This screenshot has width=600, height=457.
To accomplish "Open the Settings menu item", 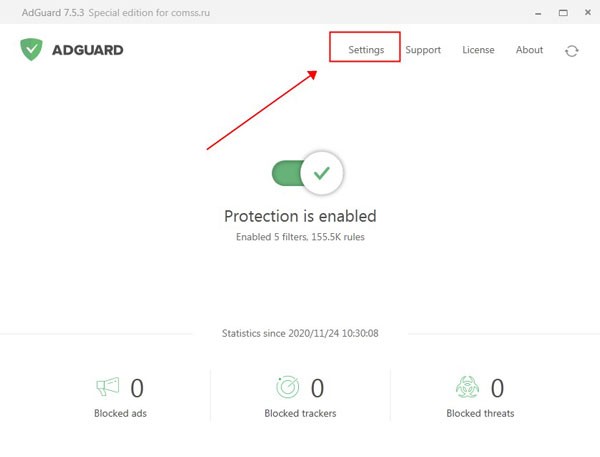I will [x=366, y=50].
